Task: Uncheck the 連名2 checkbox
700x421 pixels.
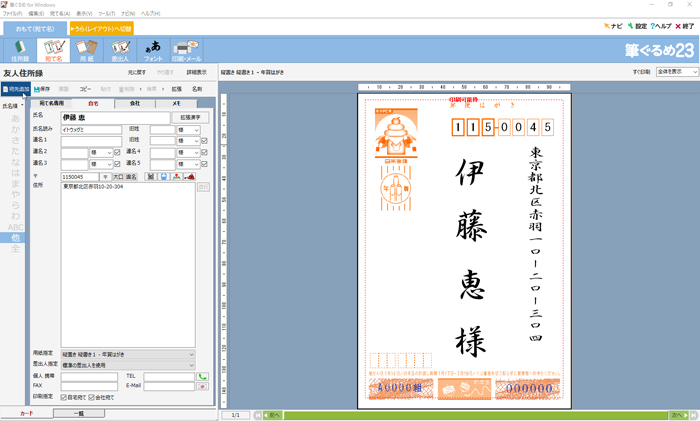Action: click(x=117, y=152)
